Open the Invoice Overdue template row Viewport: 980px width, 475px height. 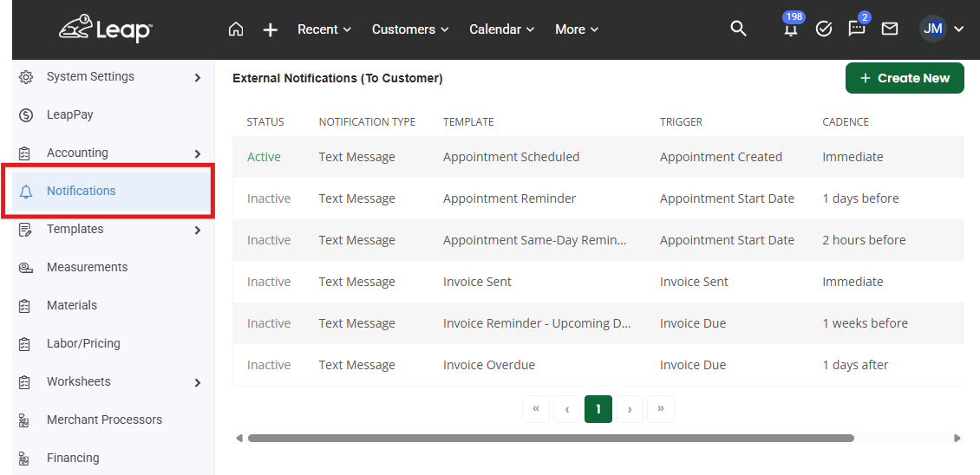click(x=598, y=365)
